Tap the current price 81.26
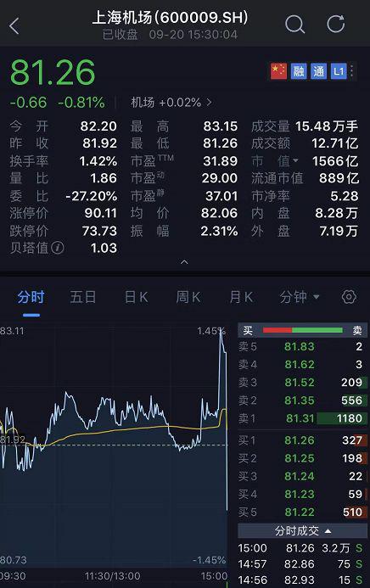370x588 pixels. click(x=53, y=72)
